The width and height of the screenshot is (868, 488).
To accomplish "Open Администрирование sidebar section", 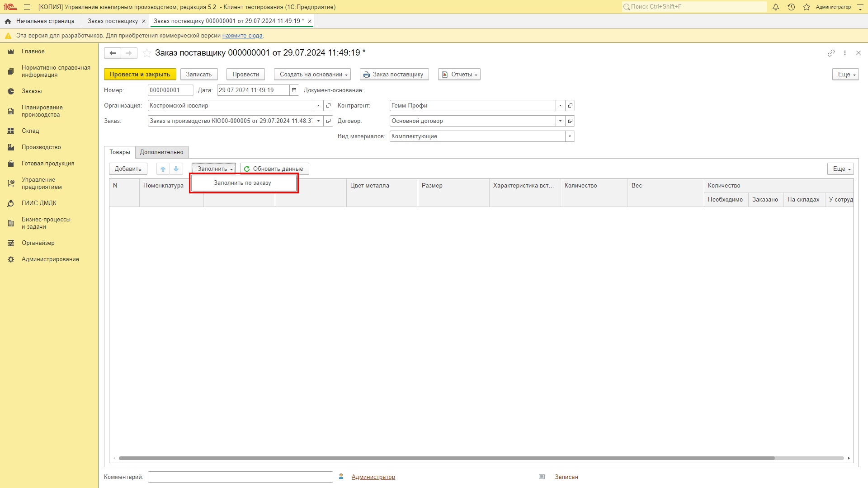I will [49, 259].
